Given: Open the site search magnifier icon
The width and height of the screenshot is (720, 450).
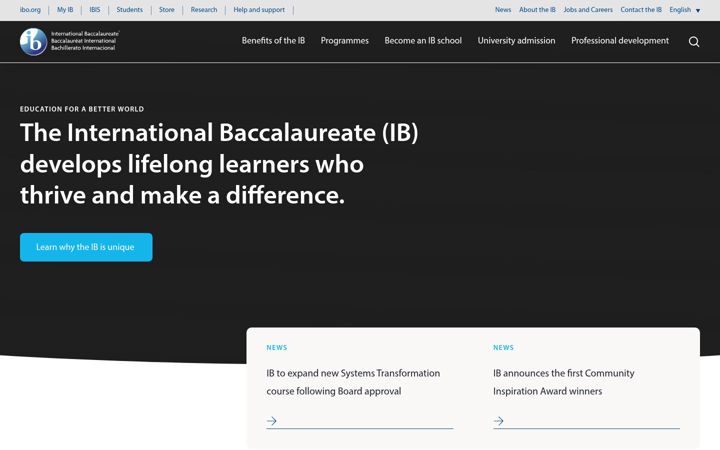Looking at the screenshot, I should point(694,42).
